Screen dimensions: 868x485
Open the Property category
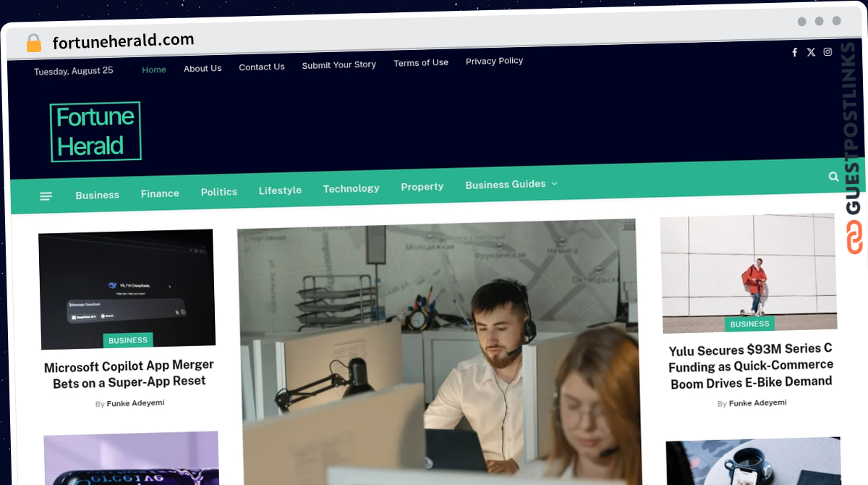pyautogui.click(x=422, y=187)
